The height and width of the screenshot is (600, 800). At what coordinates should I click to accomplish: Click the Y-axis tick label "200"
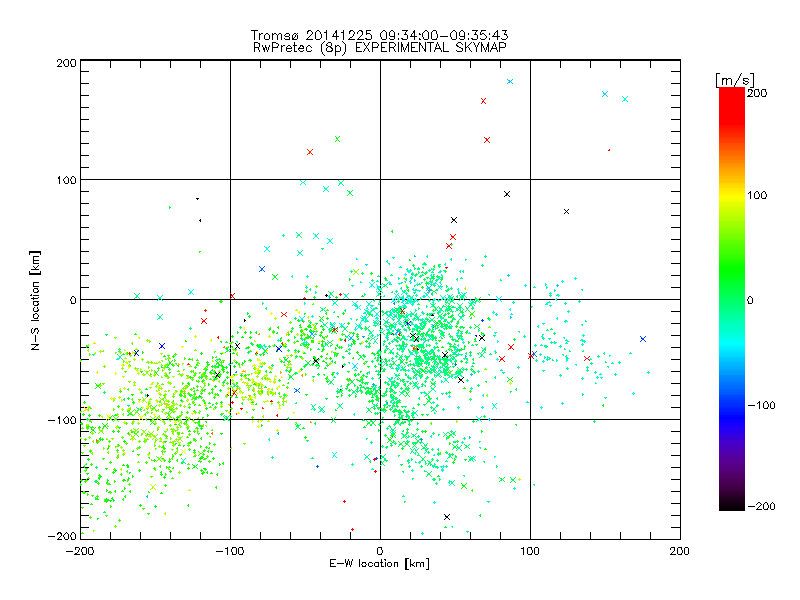[66, 63]
